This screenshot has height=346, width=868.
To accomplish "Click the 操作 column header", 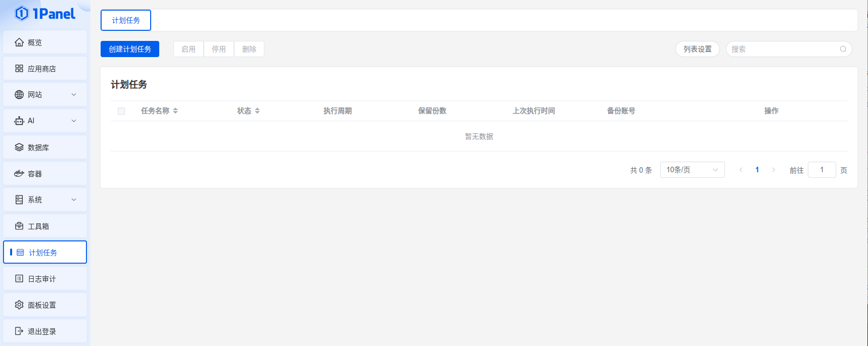I will point(771,111).
